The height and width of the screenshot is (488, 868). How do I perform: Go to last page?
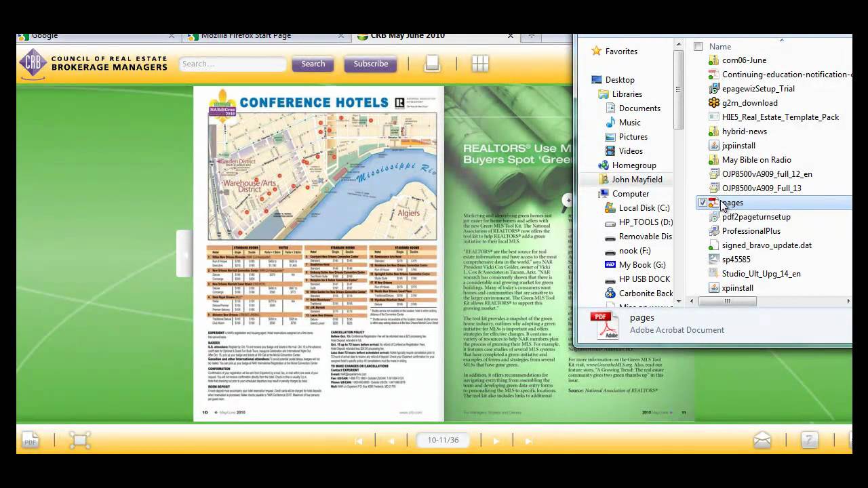[528, 441]
